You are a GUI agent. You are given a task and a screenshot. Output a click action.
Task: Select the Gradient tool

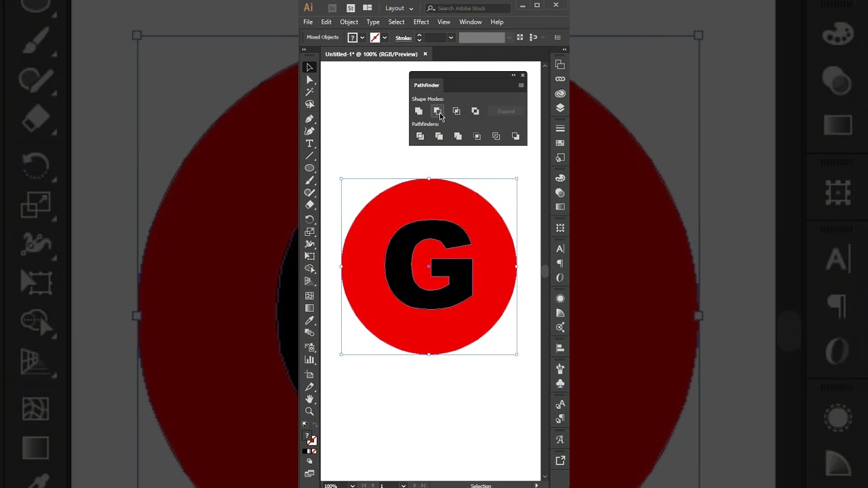pyautogui.click(x=310, y=308)
